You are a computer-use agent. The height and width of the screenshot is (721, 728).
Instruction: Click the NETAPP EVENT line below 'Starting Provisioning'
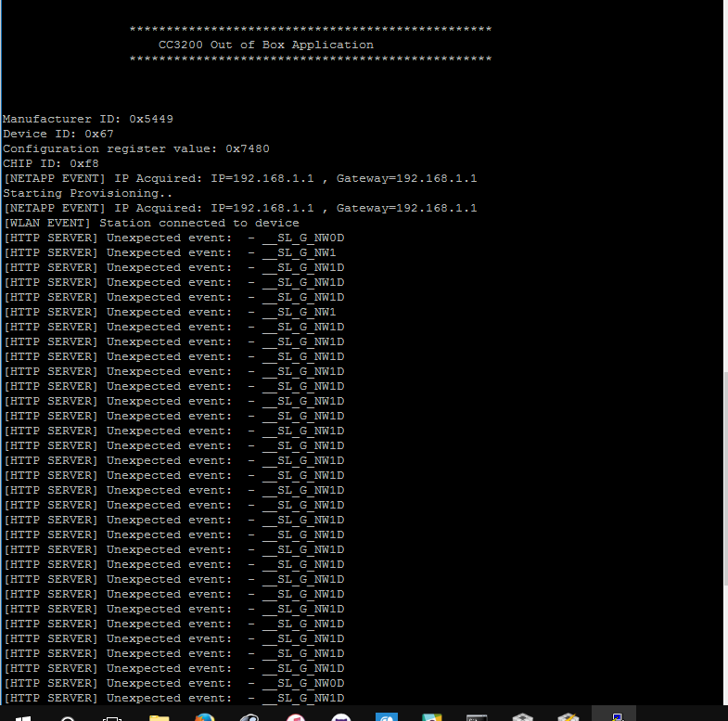(240, 208)
